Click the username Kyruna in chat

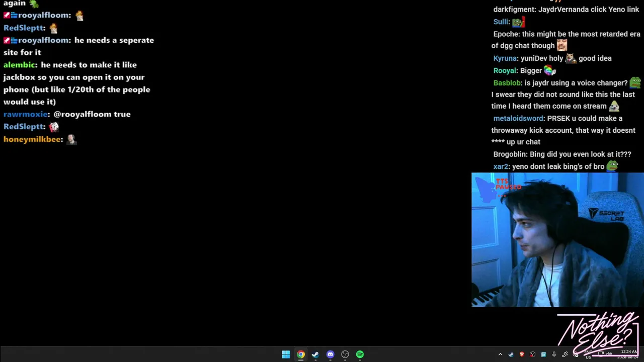pos(505,58)
